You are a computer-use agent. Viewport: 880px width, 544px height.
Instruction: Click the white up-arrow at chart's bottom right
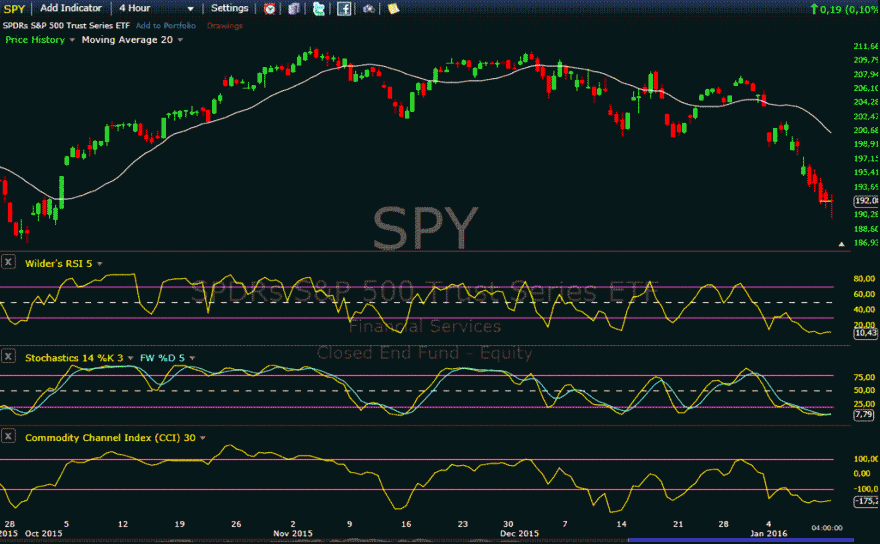point(841,244)
